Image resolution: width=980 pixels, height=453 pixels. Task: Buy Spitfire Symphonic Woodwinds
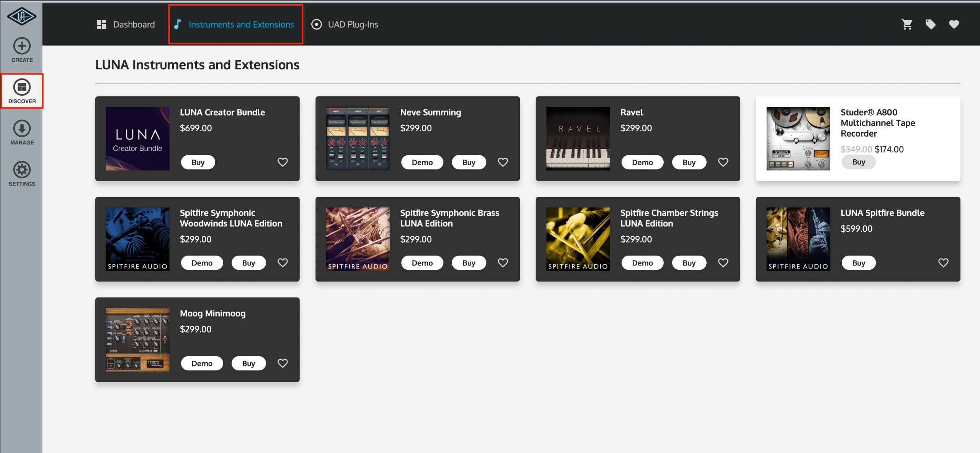click(248, 263)
